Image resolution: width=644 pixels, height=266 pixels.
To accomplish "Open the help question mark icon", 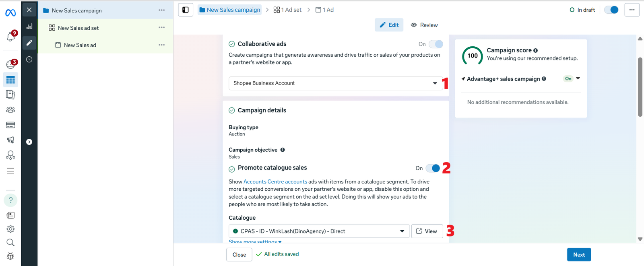I will click(x=10, y=200).
